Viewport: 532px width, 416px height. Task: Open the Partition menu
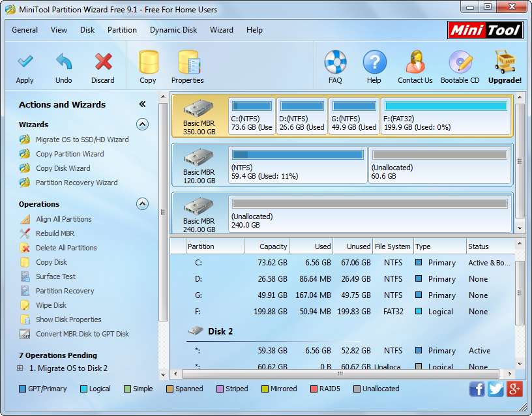click(122, 30)
